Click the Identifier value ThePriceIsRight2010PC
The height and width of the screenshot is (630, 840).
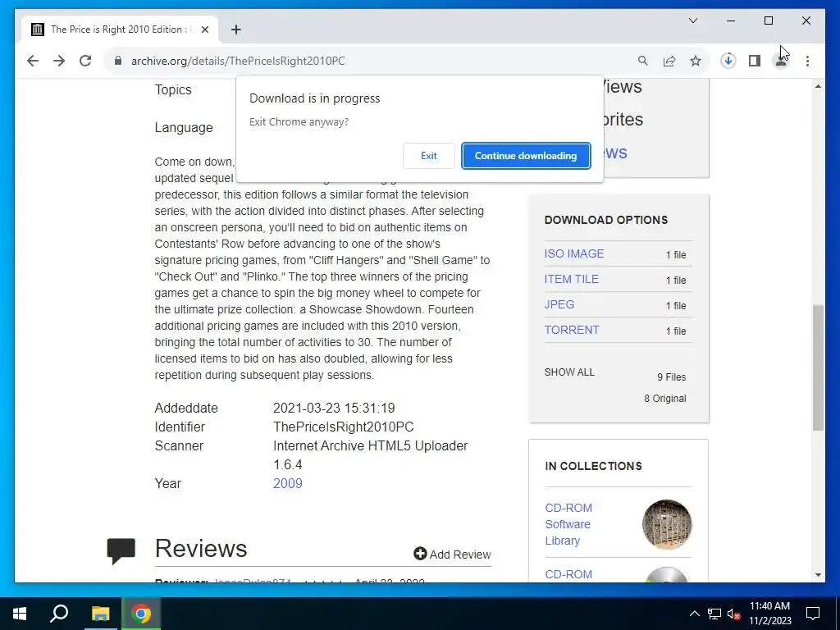(344, 427)
